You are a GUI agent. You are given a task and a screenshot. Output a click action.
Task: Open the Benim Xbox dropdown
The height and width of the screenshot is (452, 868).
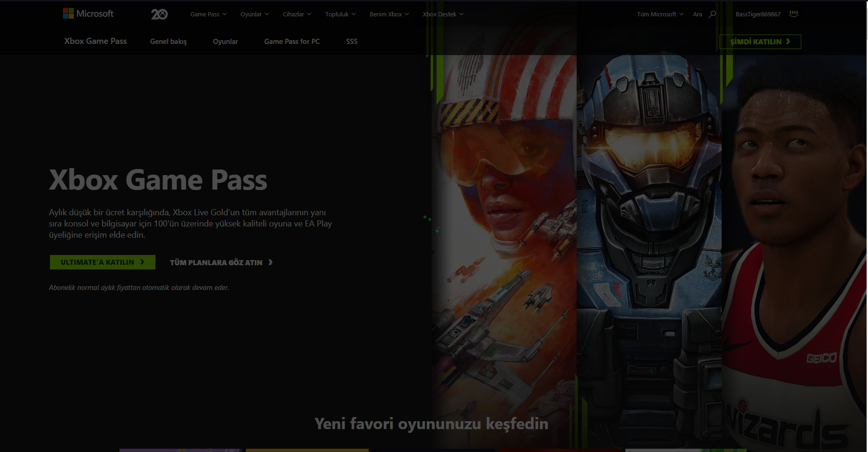click(389, 14)
